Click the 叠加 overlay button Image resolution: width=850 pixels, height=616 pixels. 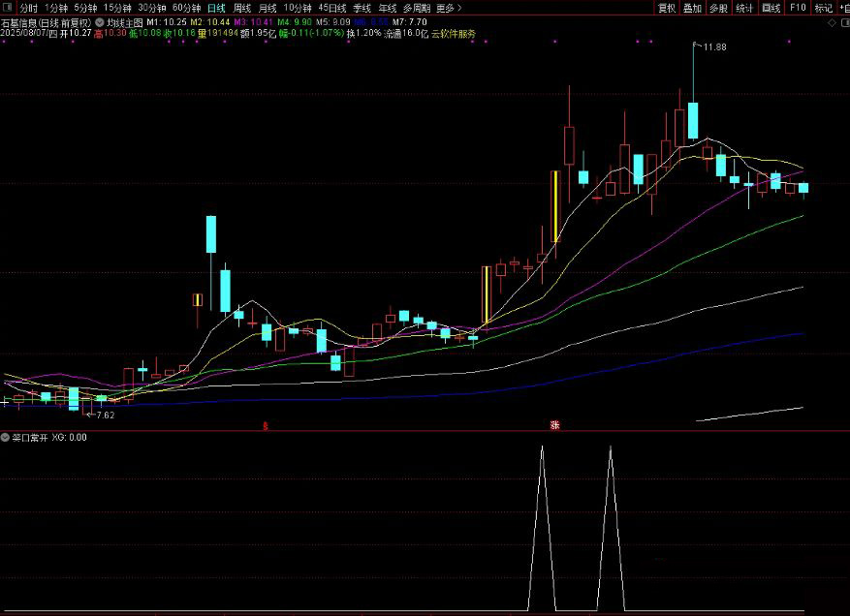[x=692, y=8]
